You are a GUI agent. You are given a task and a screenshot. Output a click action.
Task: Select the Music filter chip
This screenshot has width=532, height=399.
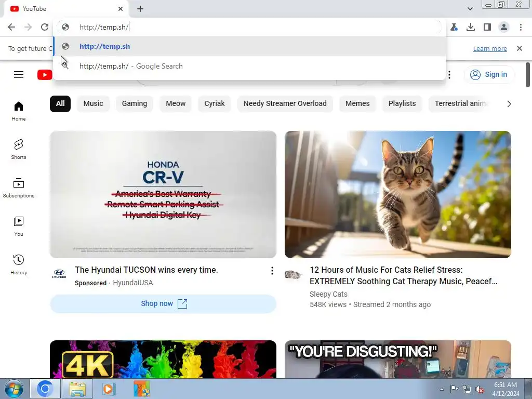click(x=94, y=103)
